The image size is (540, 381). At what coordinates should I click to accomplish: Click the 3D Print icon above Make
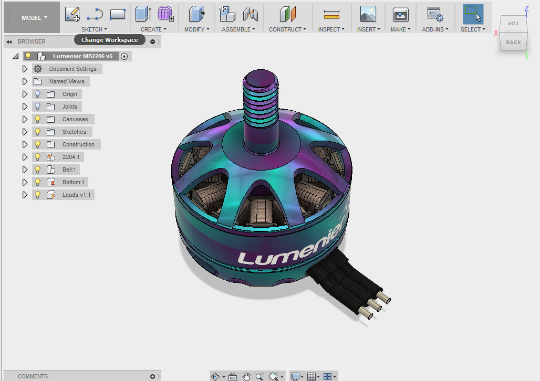[401, 14]
